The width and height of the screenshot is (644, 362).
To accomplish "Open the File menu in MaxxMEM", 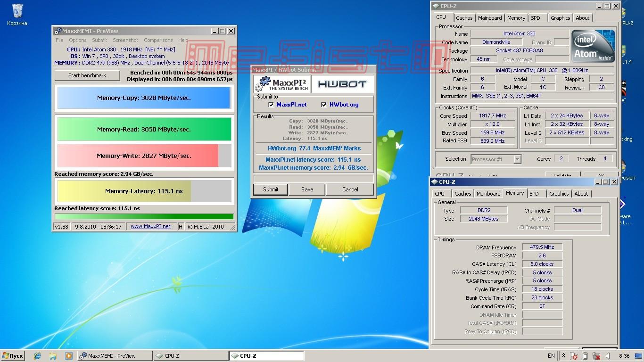I will coord(59,40).
